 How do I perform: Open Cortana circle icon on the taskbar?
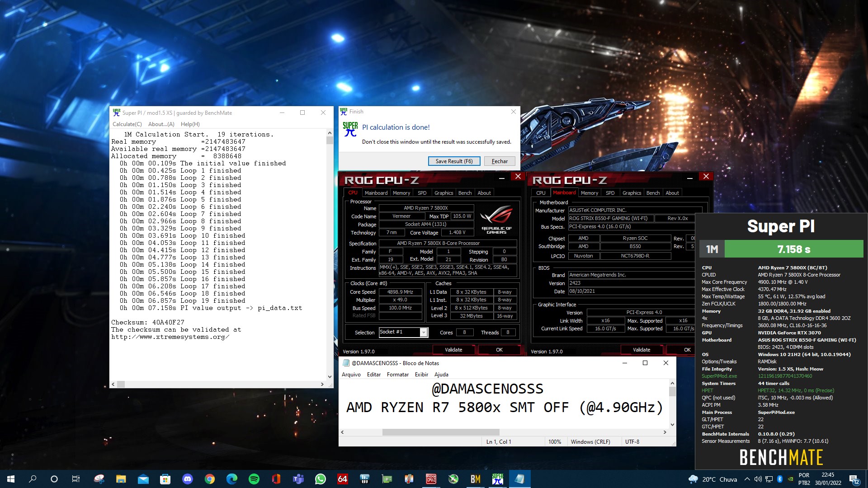(54, 479)
